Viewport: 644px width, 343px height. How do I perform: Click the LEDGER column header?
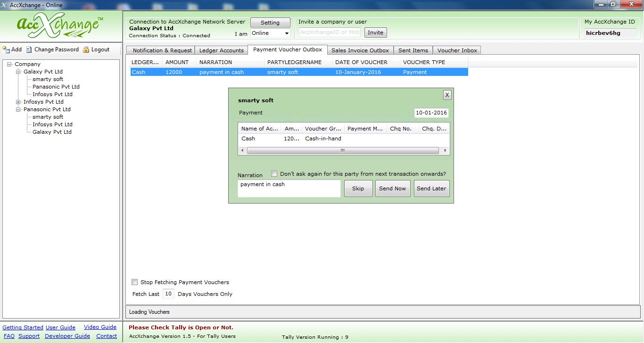pyautogui.click(x=146, y=62)
